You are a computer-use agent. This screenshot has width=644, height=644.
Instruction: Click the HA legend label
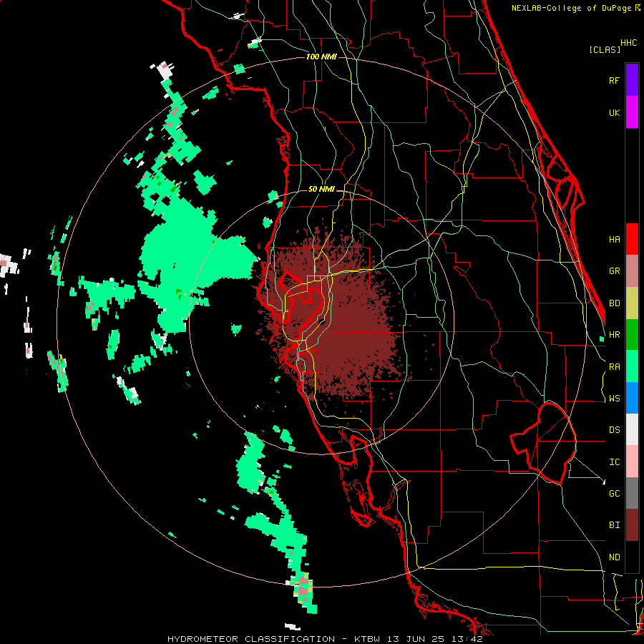click(x=614, y=240)
